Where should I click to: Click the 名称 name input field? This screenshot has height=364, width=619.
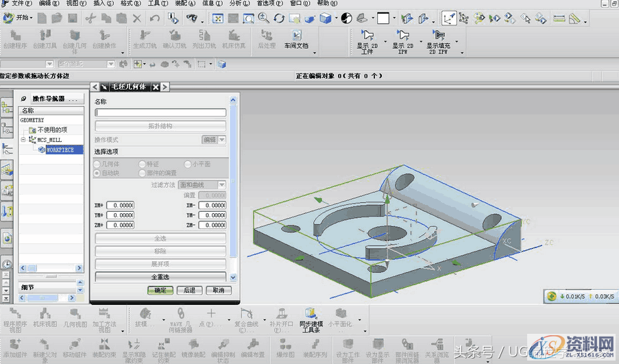point(160,112)
